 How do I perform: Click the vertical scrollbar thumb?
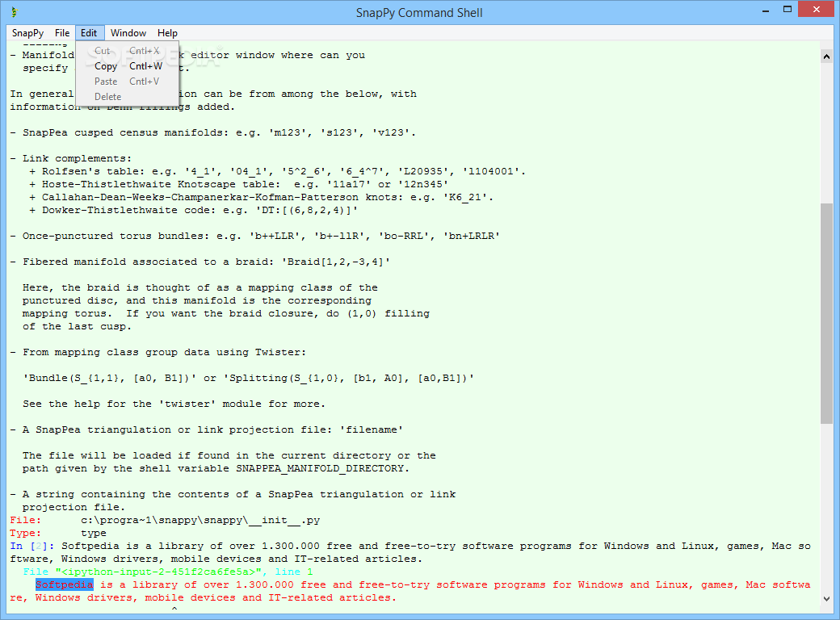coord(826,314)
